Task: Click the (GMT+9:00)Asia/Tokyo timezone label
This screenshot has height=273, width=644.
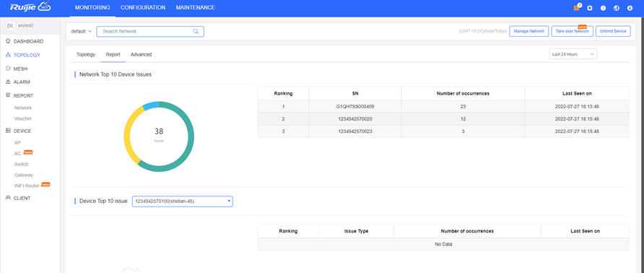Action: point(482,31)
